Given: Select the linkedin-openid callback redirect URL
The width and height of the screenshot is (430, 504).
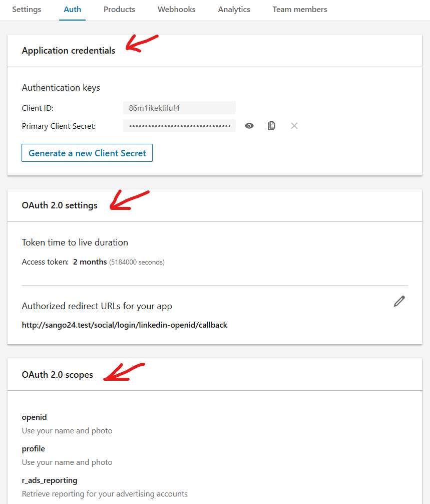Looking at the screenshot, I should tap(124, 325).
